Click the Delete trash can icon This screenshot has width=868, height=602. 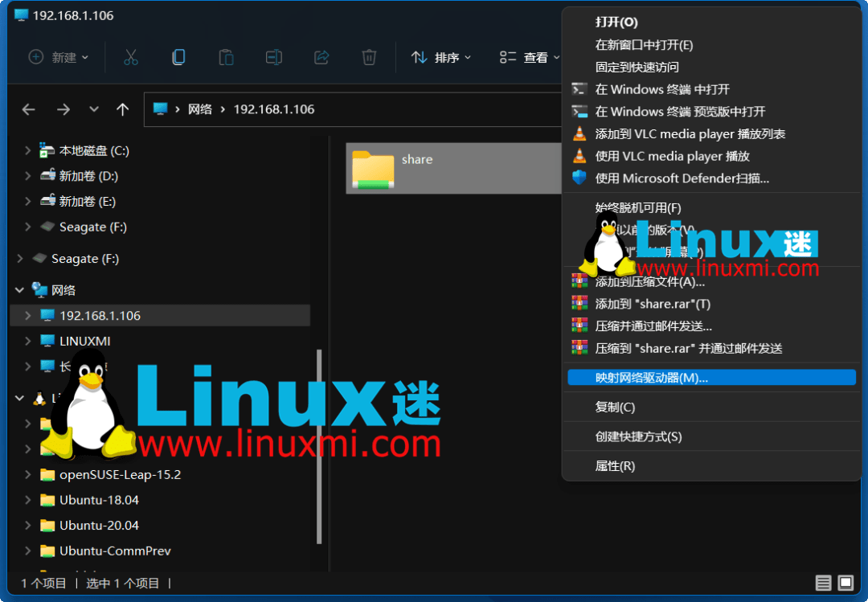click(x=369, y=57)
